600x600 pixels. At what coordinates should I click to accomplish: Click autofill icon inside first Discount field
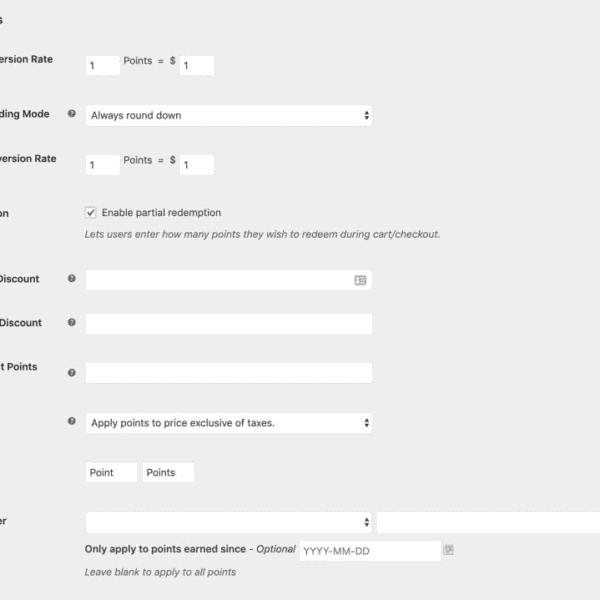coord(360,280)
